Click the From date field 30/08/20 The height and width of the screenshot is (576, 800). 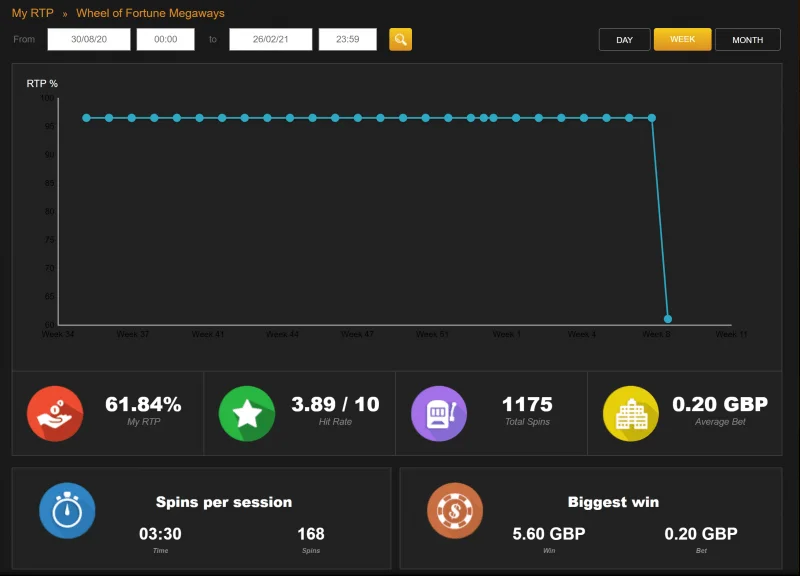coord(89,39)
